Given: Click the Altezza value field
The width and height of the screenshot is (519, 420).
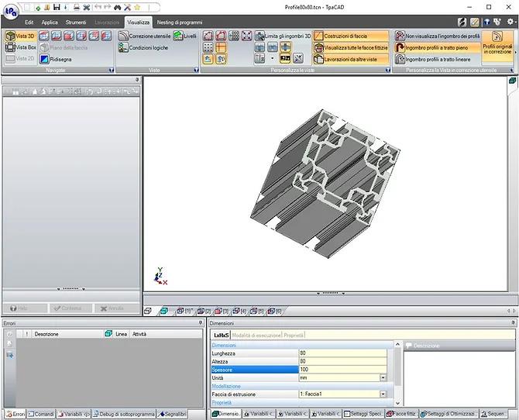Looking at the screenshot, I should [x=342, y=361].
